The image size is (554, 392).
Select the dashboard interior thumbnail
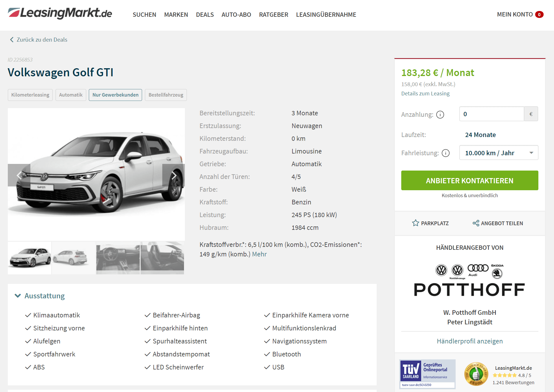coord(118,258)
